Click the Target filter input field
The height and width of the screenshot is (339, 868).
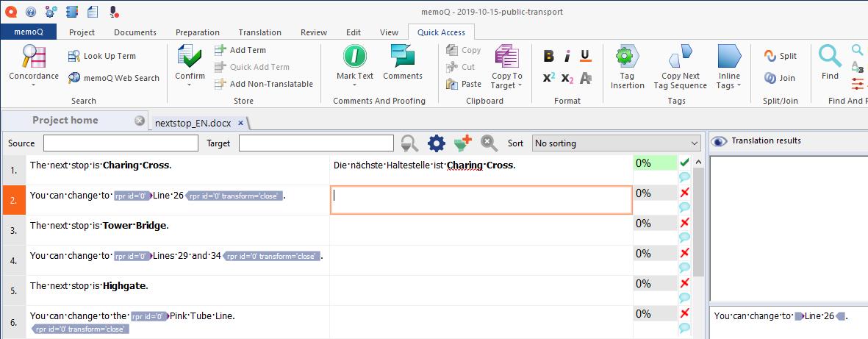point(317,143)
